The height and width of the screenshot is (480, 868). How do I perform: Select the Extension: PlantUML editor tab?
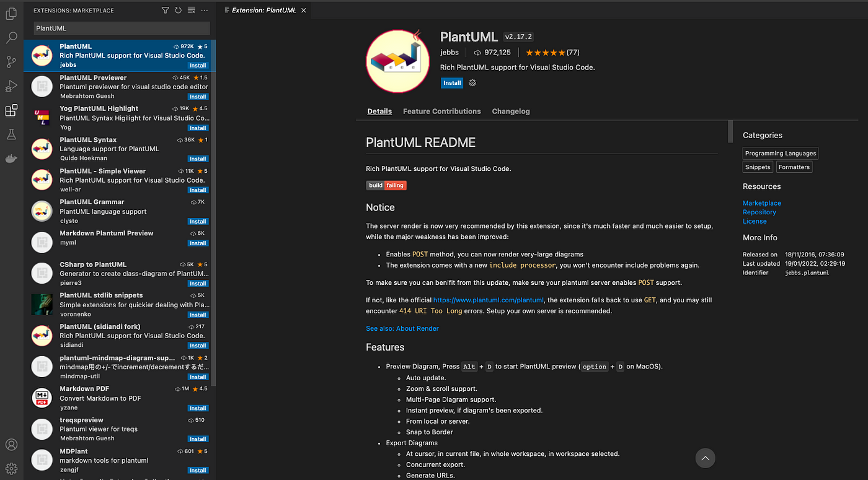(x=263, y=11)
